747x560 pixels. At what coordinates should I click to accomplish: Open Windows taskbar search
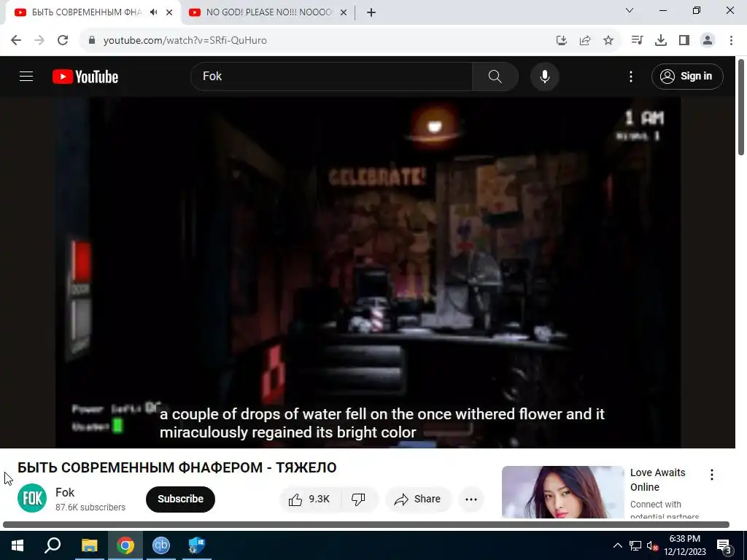[53, 545]
